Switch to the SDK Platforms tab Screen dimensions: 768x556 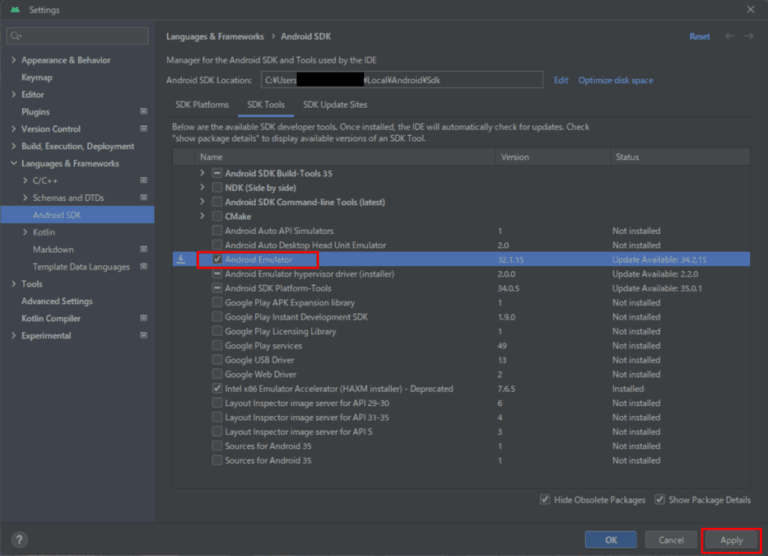[204, 105]
